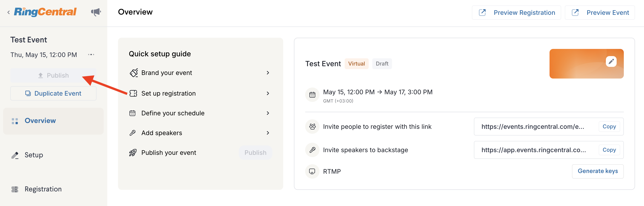Open the Set up registration step
Image resolution: width=644 pixels, height=206 pixels.
pyautogui.click(x=200, y=93)
